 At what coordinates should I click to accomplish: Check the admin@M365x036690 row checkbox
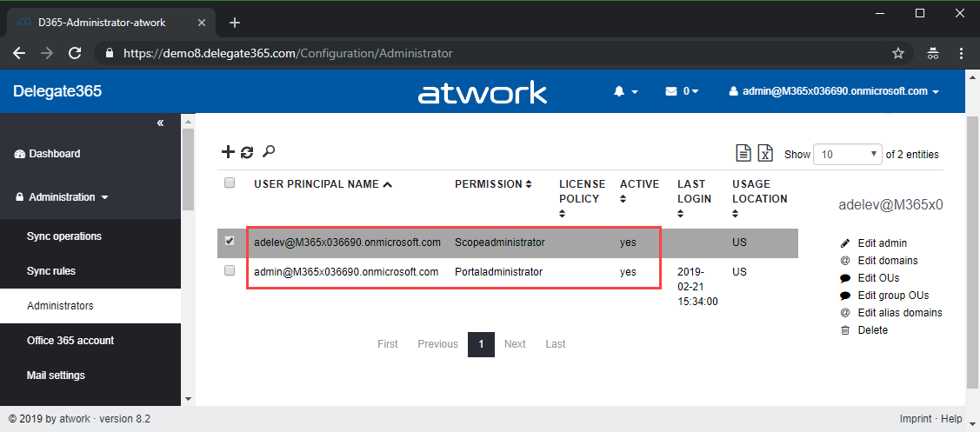[x=230, y=270]
